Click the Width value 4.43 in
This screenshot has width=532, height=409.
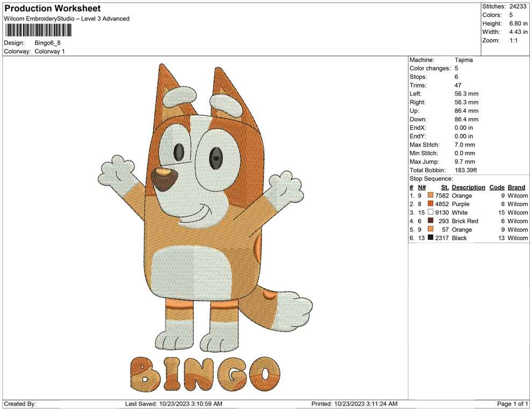(x=518, y=32)
